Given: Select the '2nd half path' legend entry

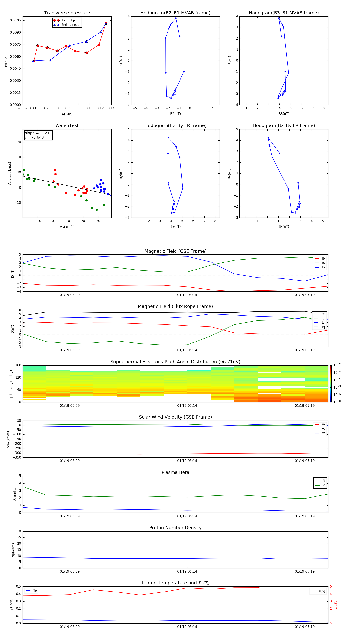Looking at the screenshot, I should click(x=67, y=25).
